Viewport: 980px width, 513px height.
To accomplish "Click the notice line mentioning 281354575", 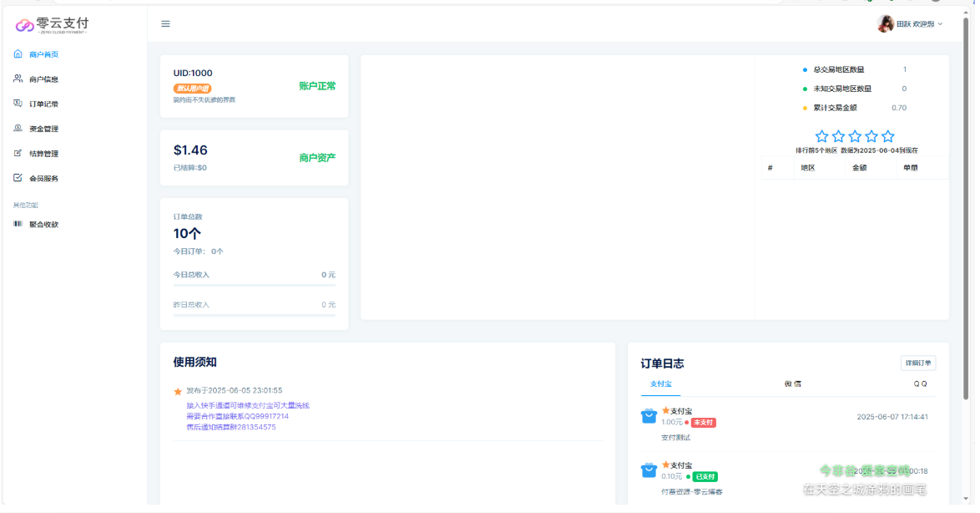I will 231,427.
